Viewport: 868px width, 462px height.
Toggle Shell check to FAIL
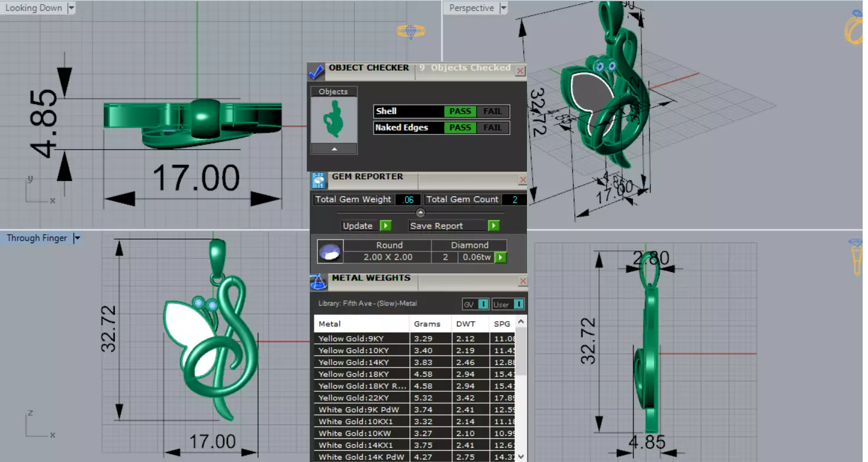pyautogui.click(x=493, y=111)
